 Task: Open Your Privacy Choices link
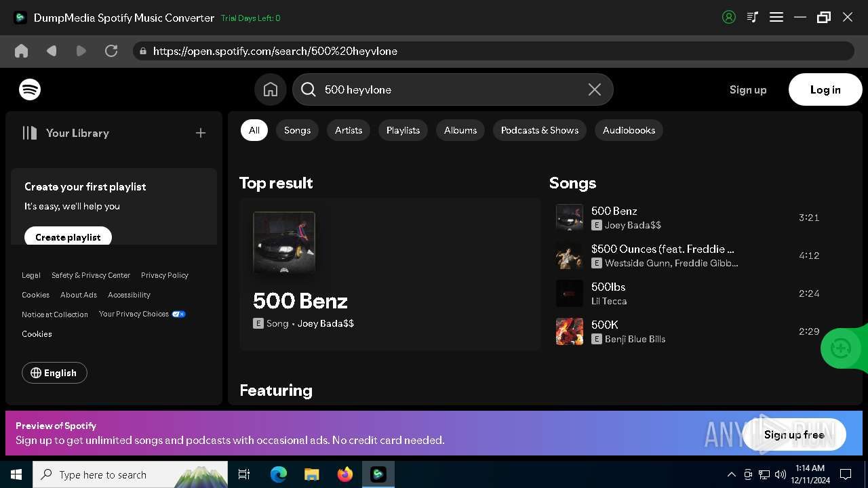142,314
